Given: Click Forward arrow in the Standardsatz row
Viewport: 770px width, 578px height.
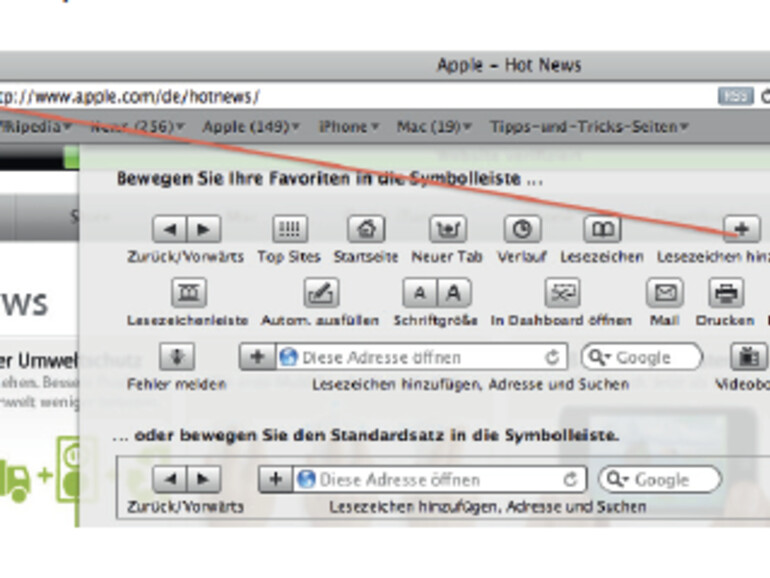Looking at the screenshot, I should point(203,479).
